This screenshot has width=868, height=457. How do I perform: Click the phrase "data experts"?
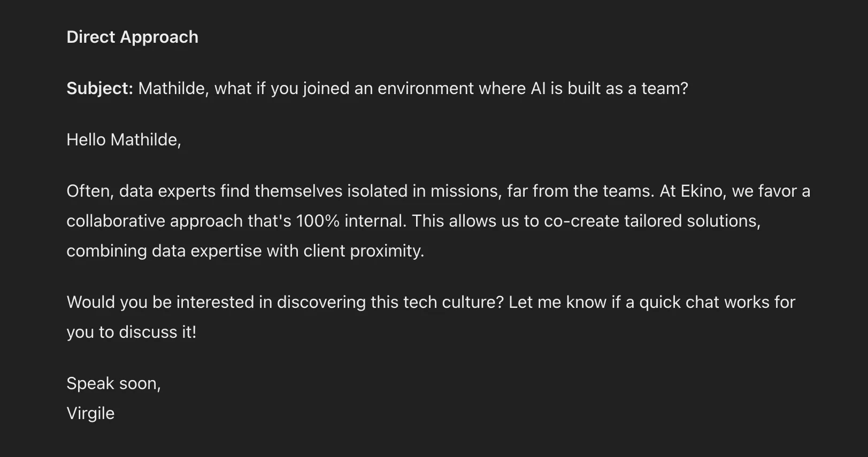167,191
